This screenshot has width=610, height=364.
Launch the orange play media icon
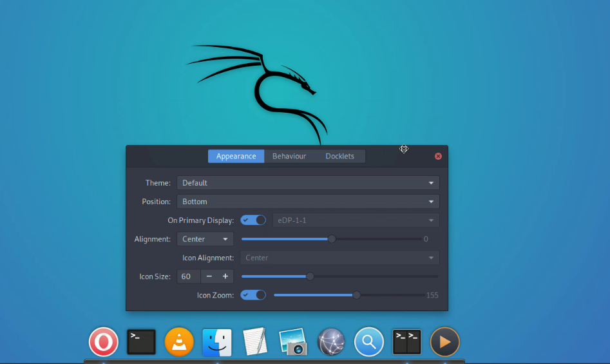pos(444,342)
